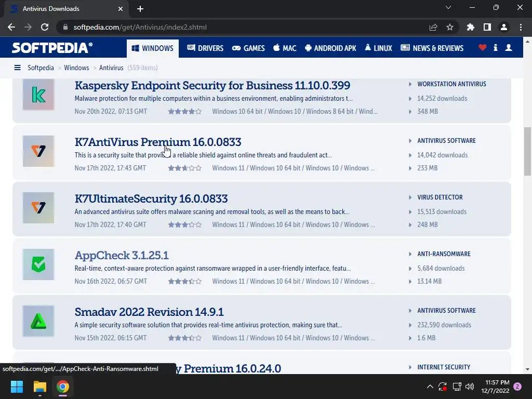This screenshot has height=399, width=532.
Task: Open the notification badge showing 2
Action: click(x=517, y=387)
